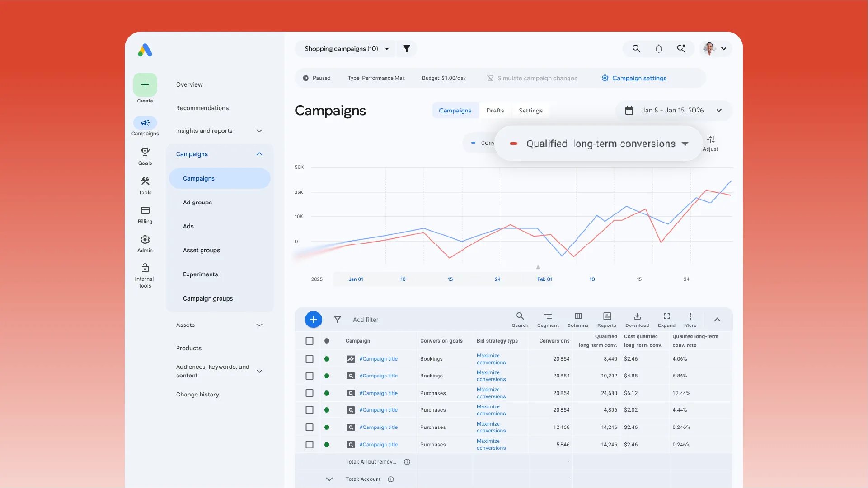
Task: Click Simulate campaign changes
Action: pos(532,79)
